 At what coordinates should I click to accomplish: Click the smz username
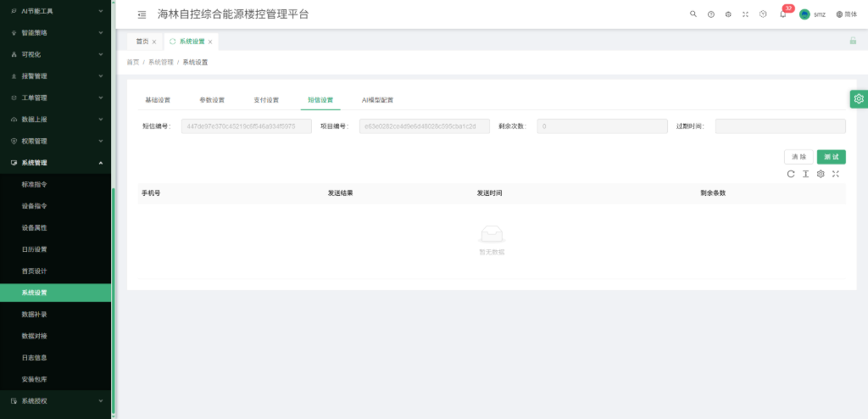(x=820, y=14)
